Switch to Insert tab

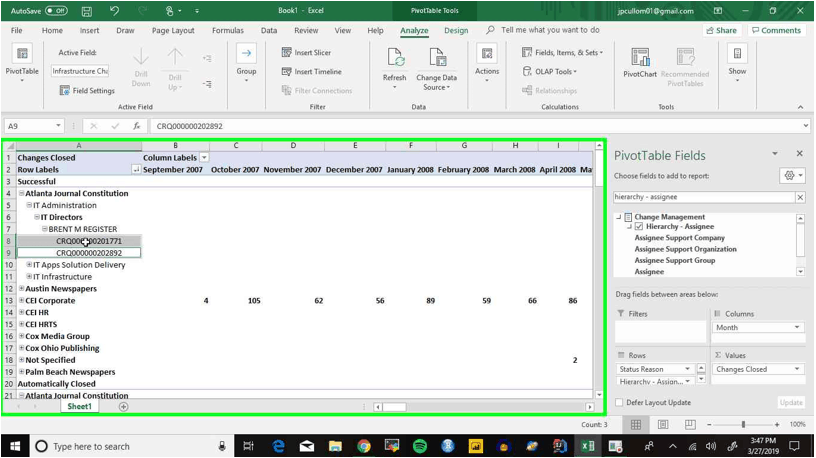90,30
